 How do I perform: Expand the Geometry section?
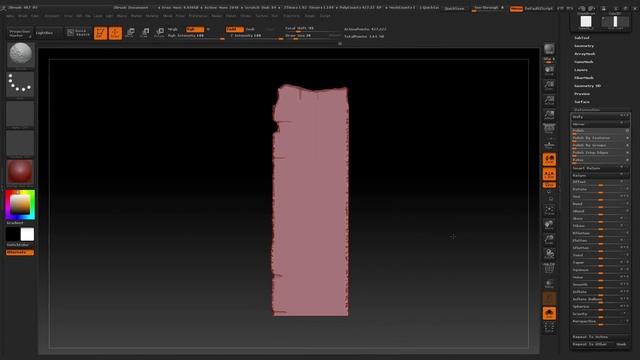(584, 46)
